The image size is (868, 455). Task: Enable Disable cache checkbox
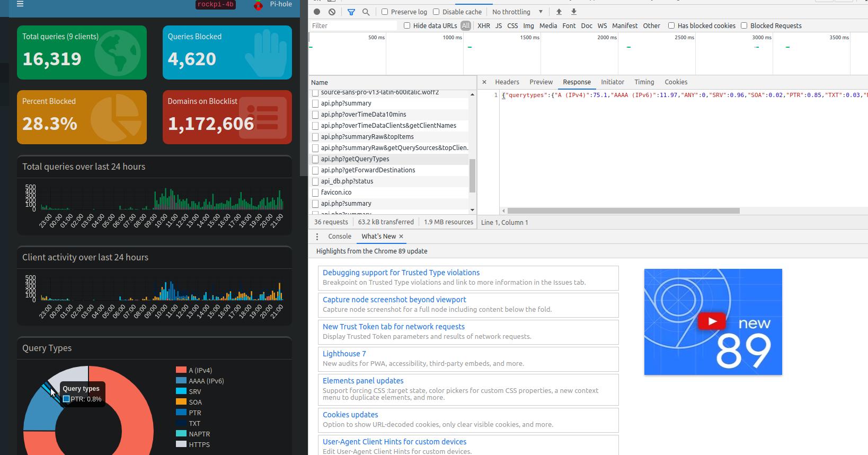pos(436,12)
